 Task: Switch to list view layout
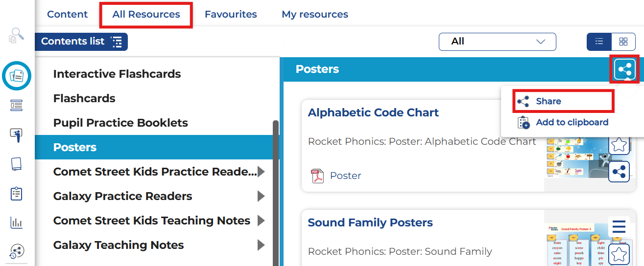click(599, 42)
